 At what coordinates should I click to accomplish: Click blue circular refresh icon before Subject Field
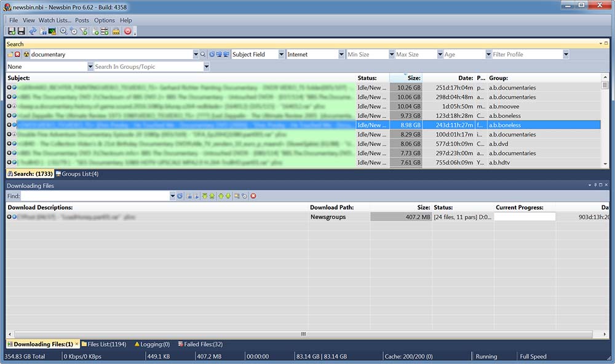click(x=212, y=55)
